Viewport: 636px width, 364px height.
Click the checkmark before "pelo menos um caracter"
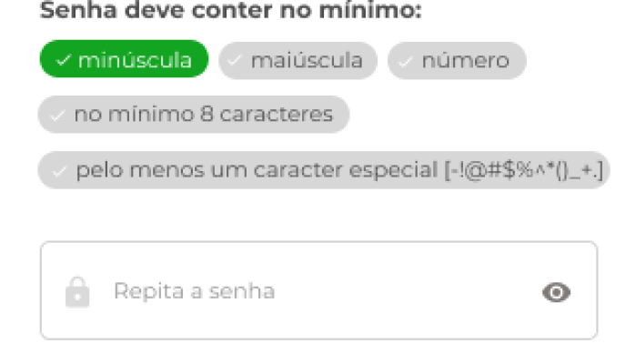[59, 170]
